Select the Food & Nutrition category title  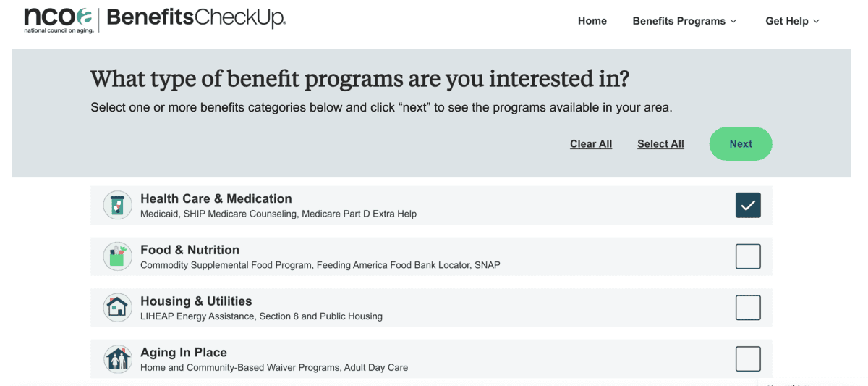pyautogui.click(x=190, y=250)
